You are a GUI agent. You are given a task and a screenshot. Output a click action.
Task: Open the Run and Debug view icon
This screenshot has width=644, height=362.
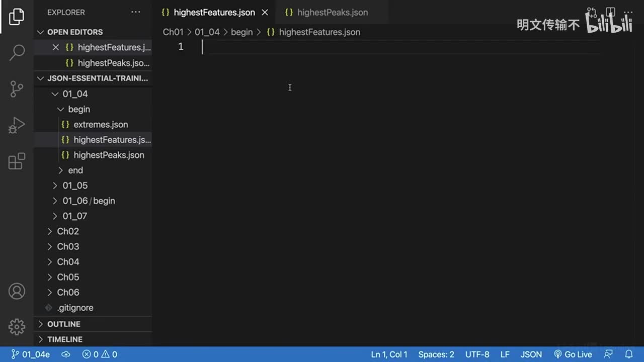pyautogui.click(x=17, y=125)
